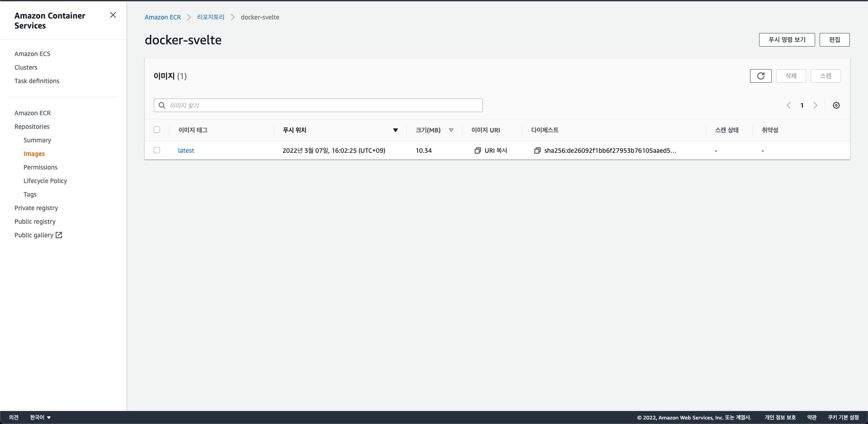Open Lifecycle Policy in the sidebar
The image size is (868, 424).
tap(45, 181)
